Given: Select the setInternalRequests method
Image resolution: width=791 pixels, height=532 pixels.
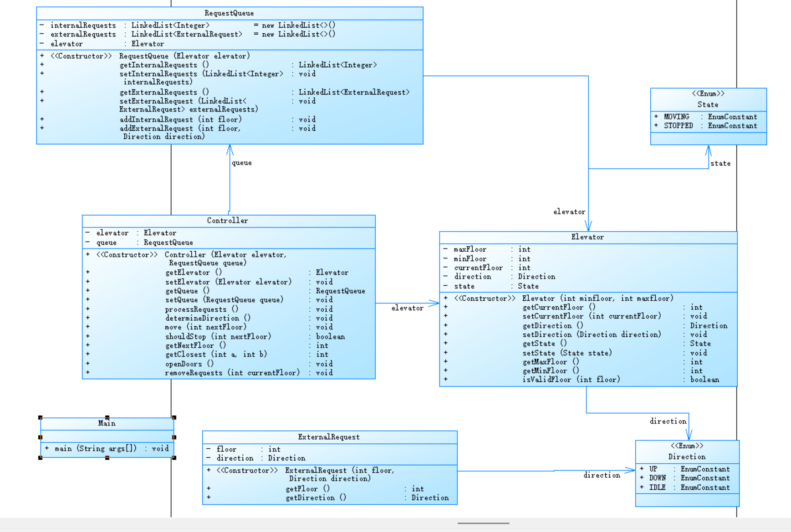Looking at the screenshot, I should (178, 78).
